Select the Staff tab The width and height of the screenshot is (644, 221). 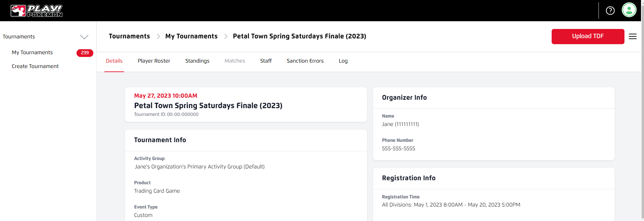266,61
